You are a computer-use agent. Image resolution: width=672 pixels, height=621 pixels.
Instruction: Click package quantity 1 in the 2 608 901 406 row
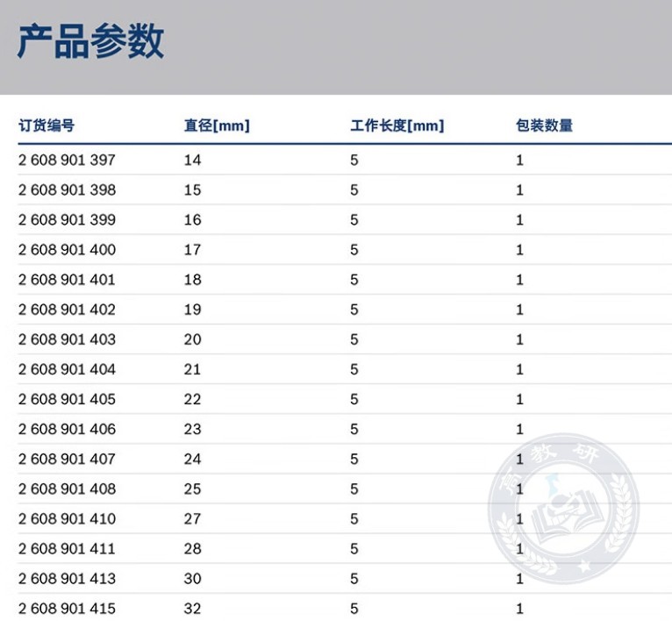click(519, 429)
